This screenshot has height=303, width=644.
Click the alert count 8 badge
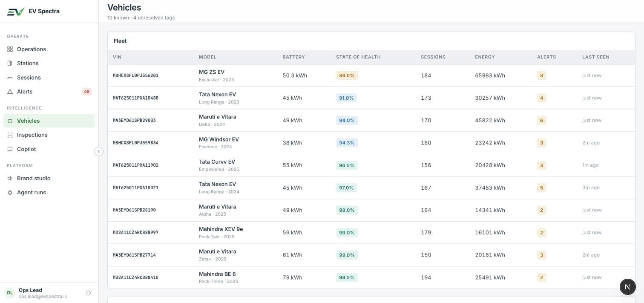click(x=541, y=75)
